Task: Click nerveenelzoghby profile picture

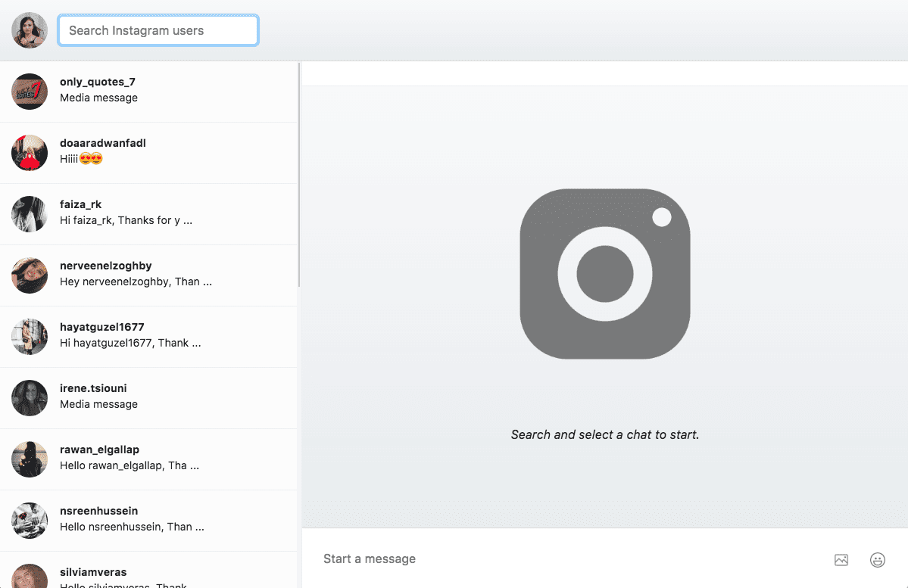Action: pos(30,275)
